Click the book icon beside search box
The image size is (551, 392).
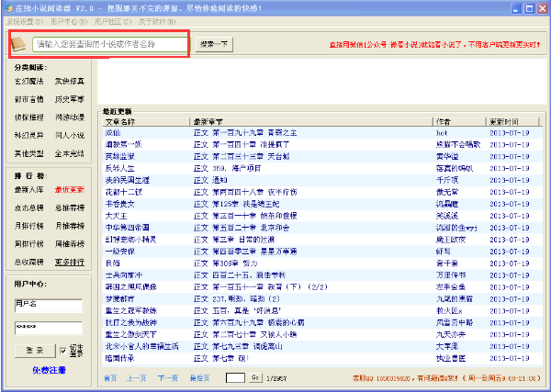[x=19, y=43]
